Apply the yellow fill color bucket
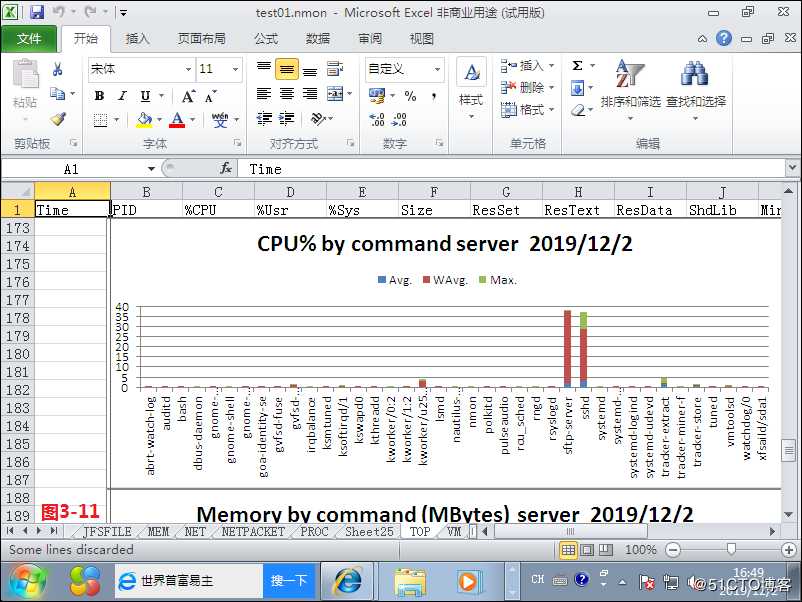The image size is (802, 602). 145,120
